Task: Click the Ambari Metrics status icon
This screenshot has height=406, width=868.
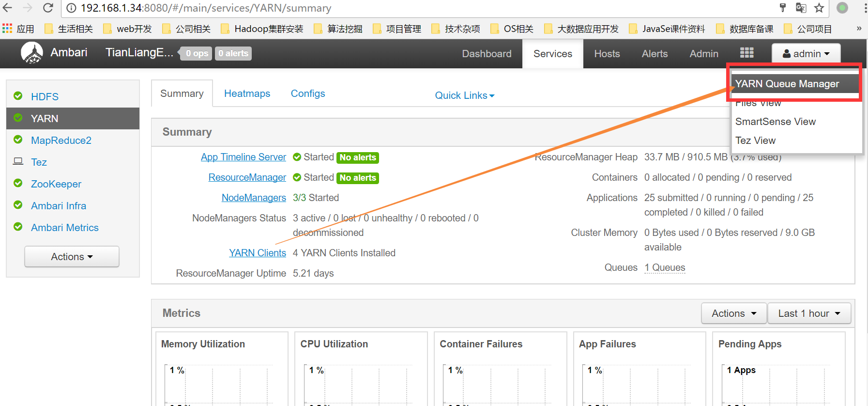Action: (x=18, y=227)
